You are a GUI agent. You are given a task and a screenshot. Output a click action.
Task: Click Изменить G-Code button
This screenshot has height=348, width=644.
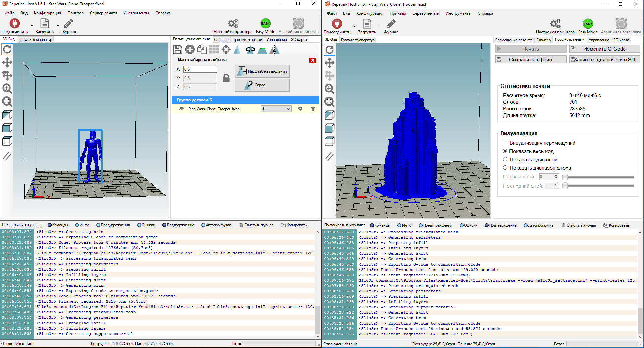pos(604,49)
